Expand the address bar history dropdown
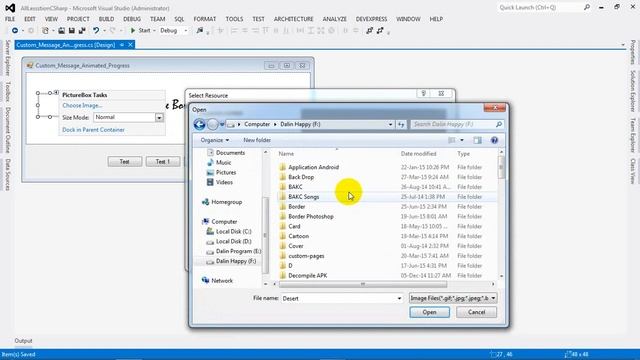 pos(391,124)
